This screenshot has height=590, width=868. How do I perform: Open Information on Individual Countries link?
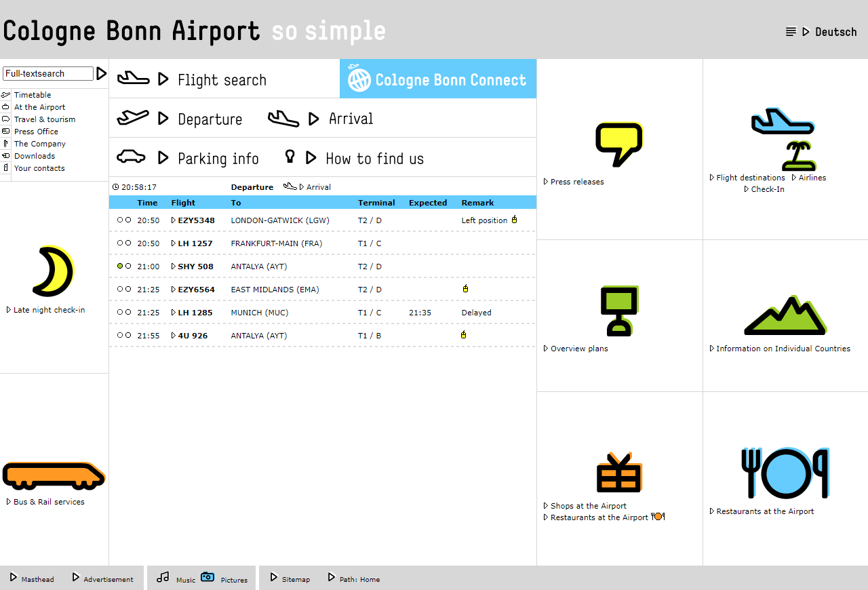click(x=783, y=349)
